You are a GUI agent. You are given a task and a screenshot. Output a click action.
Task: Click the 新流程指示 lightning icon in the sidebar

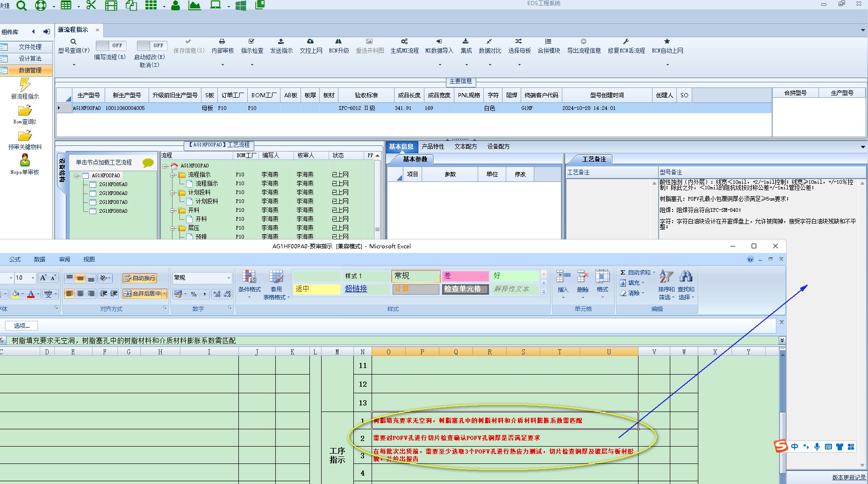pos(25,85)
